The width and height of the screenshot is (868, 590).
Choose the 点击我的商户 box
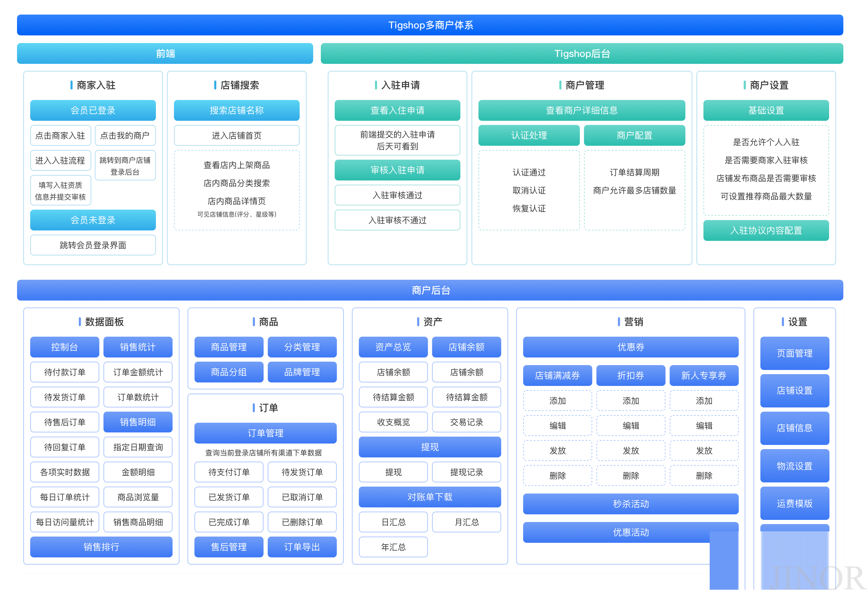coord(125,135)
